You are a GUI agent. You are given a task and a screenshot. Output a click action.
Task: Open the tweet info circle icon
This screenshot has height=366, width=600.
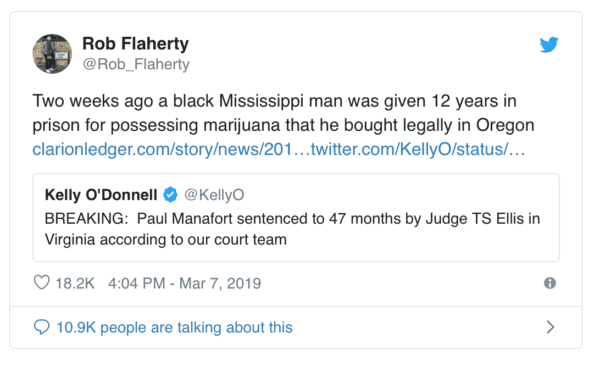[550, 283]
